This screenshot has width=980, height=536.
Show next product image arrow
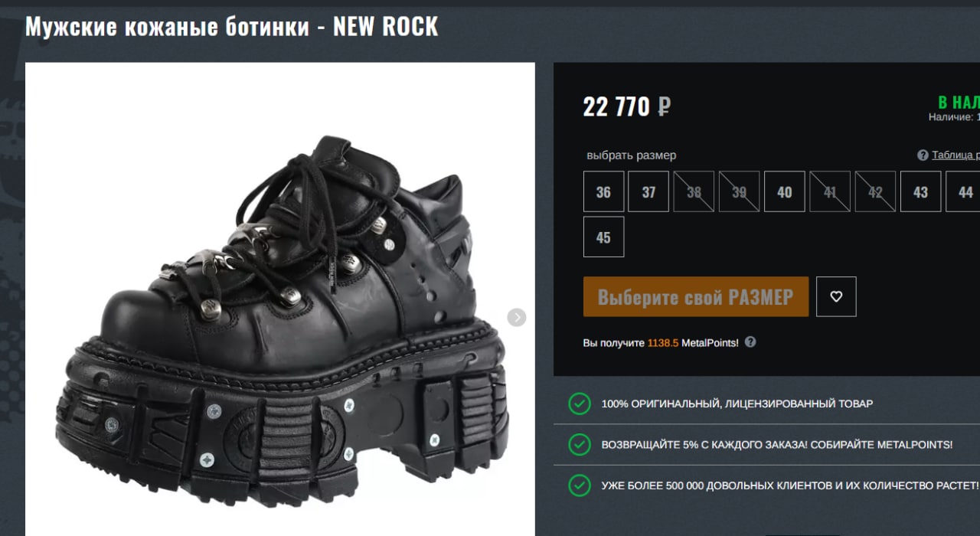tap(517, 317)
